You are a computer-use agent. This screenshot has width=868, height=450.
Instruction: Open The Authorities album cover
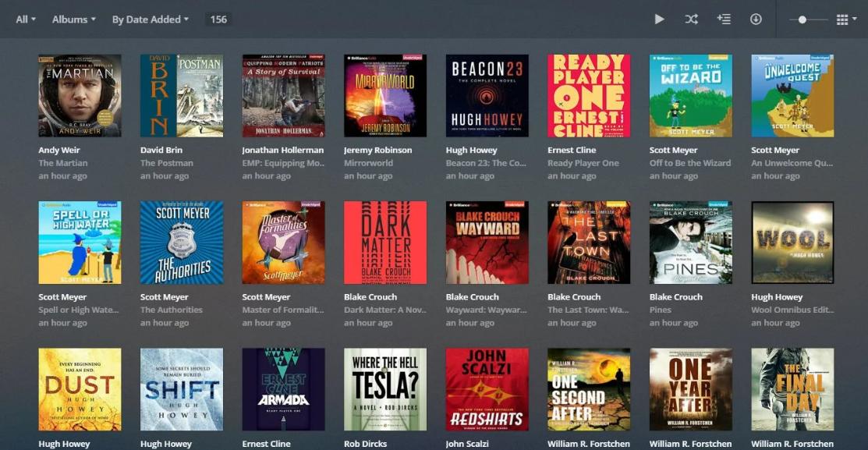tap(182, 243)
